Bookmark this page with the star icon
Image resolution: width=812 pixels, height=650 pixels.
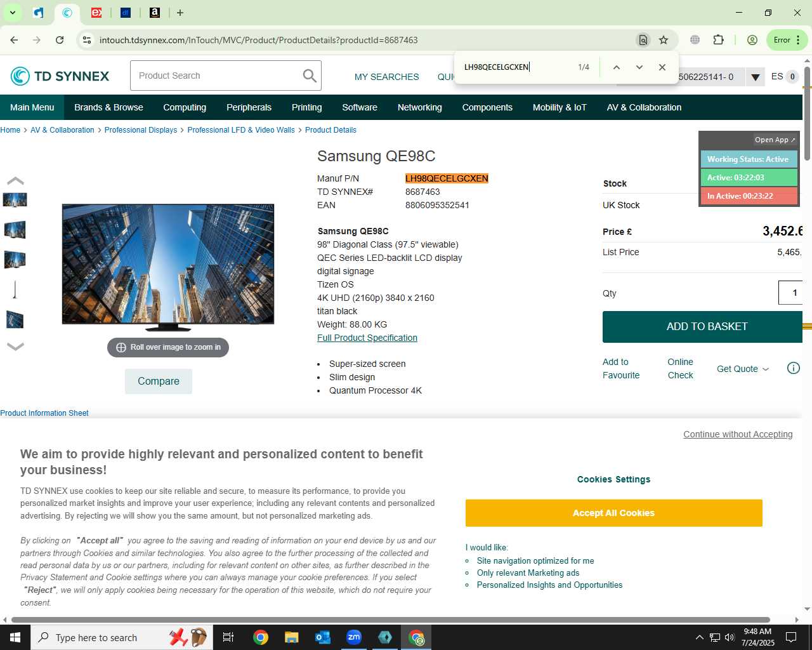point(664,40)
